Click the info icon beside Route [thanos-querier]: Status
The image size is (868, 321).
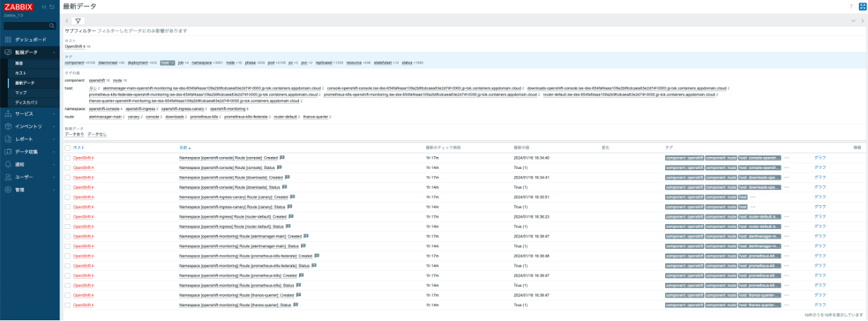(296, 305)
